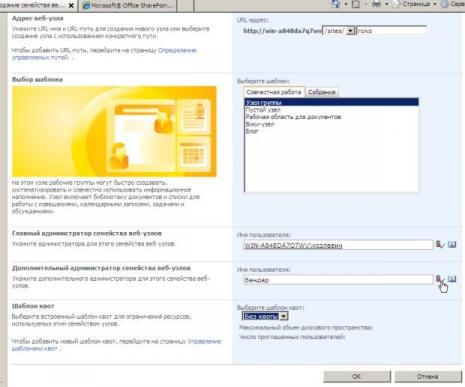The height and width of the screenshot is (387, 465).
Task: Click the secondary administrator field with Бендер
Action: tap(338, 280)
